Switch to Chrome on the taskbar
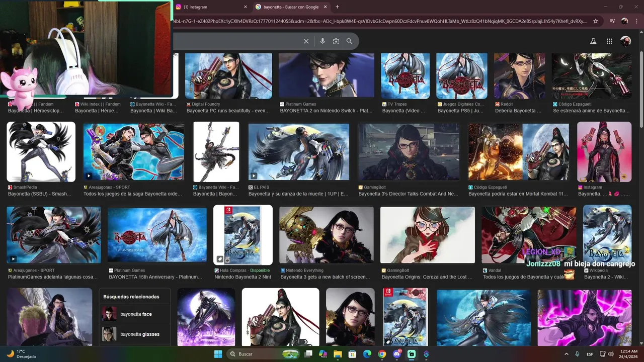The image size is (644, 362). coord(382,354)
